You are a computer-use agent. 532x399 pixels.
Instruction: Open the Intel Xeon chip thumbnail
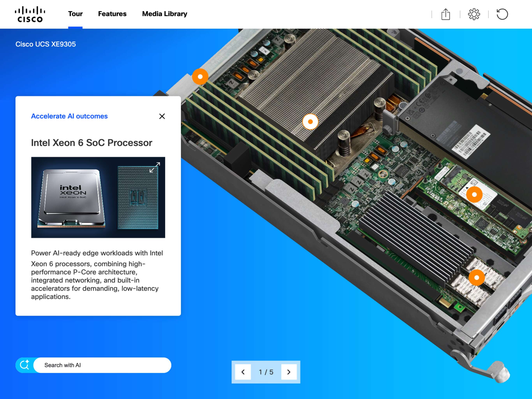click(x=98, y=197)
